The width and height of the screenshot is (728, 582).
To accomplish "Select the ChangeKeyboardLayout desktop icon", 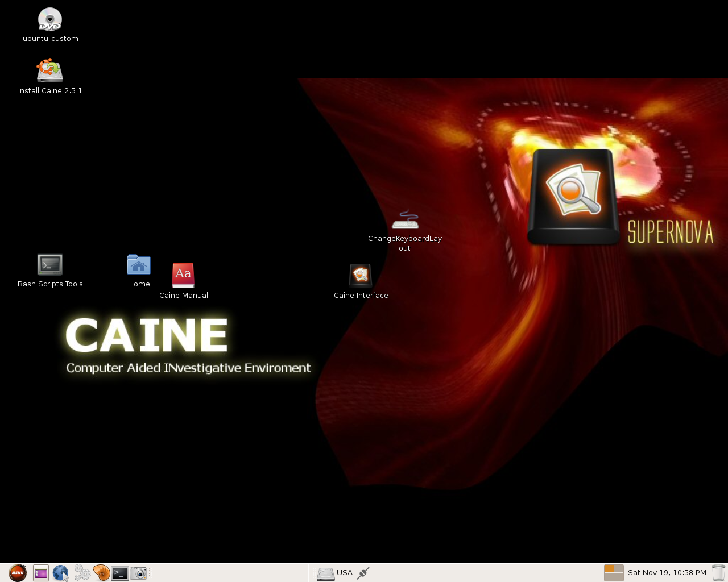I will coord(405,220).
